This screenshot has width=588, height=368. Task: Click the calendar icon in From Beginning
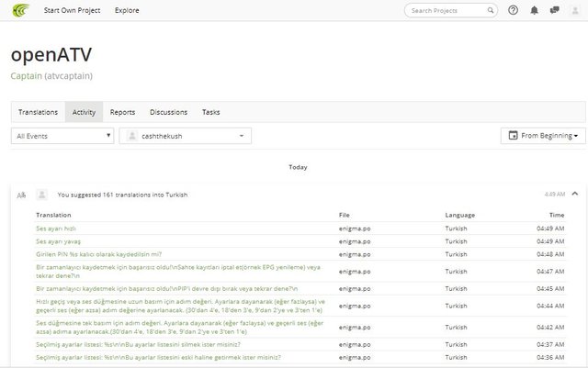tap(513, 135)
